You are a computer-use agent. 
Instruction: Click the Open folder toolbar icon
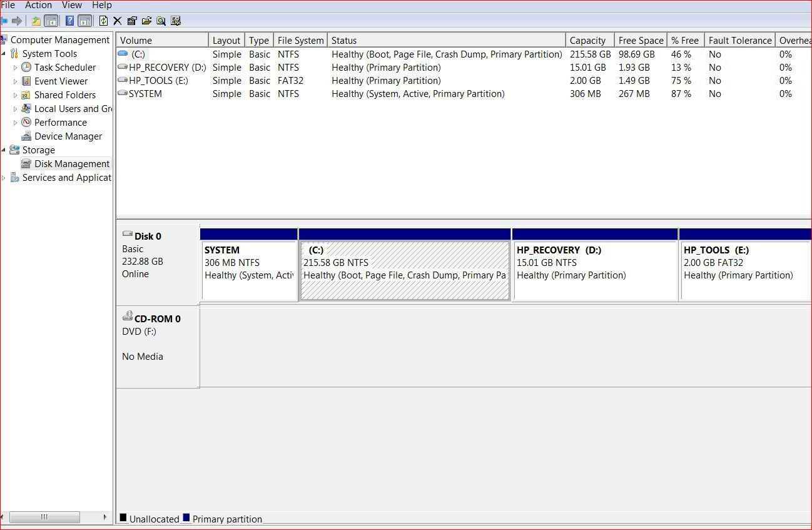(x=146, y=21)
